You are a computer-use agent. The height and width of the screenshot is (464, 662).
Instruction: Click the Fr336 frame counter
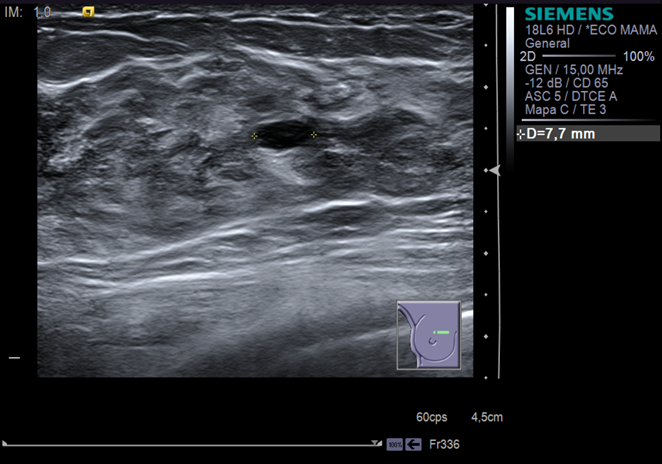pos(444,445)
